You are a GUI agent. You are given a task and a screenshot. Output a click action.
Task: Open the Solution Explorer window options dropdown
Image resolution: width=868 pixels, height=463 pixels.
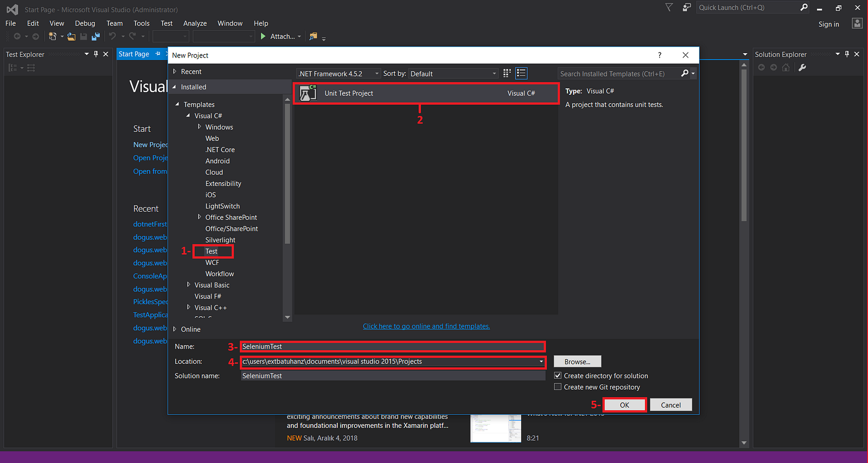pyautogui.click(x=838, y=54)
